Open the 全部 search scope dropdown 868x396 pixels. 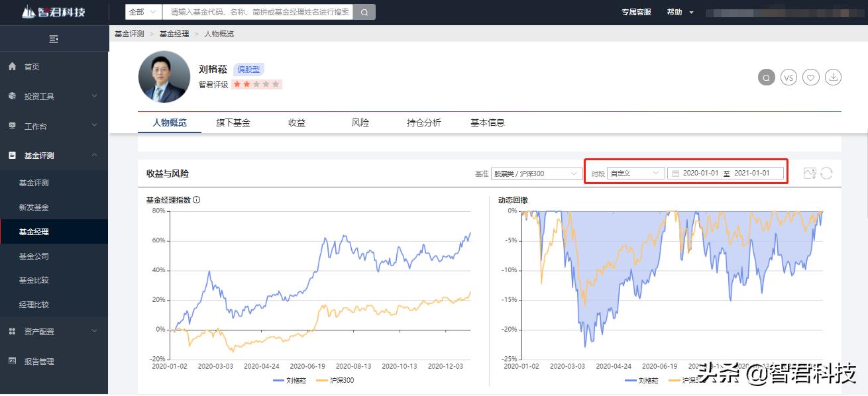coord(144,12)
